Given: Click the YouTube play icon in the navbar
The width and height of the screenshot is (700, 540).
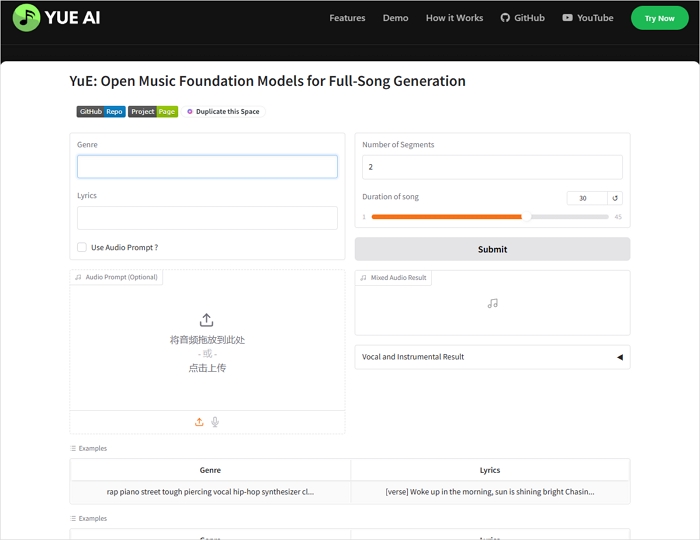Looking at the screenshot, I should (567, 18).
